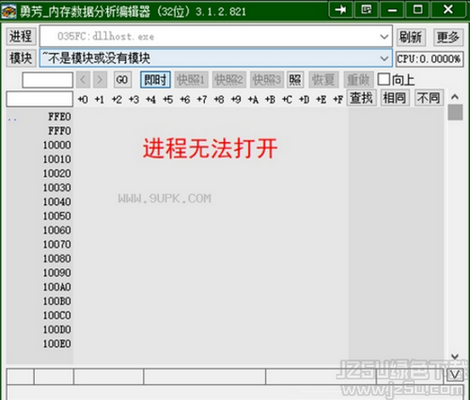Click the application icon in the title bar
The width and height of the screenshot is (470, 400).
tap(9, 11)
